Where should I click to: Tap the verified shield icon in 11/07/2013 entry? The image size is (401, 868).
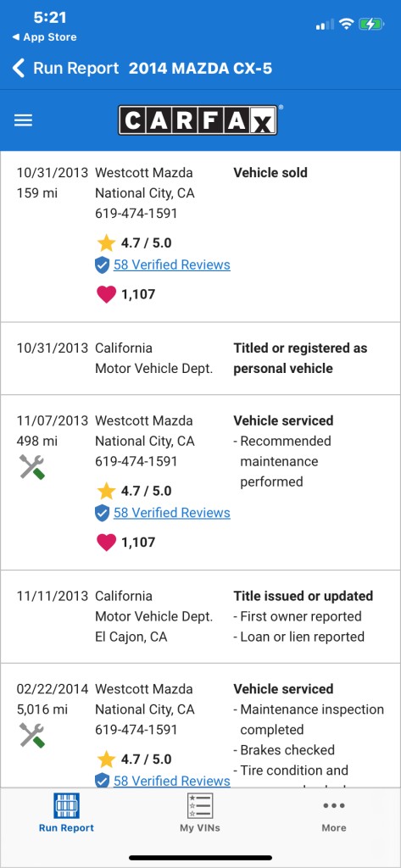coord(102,513)
